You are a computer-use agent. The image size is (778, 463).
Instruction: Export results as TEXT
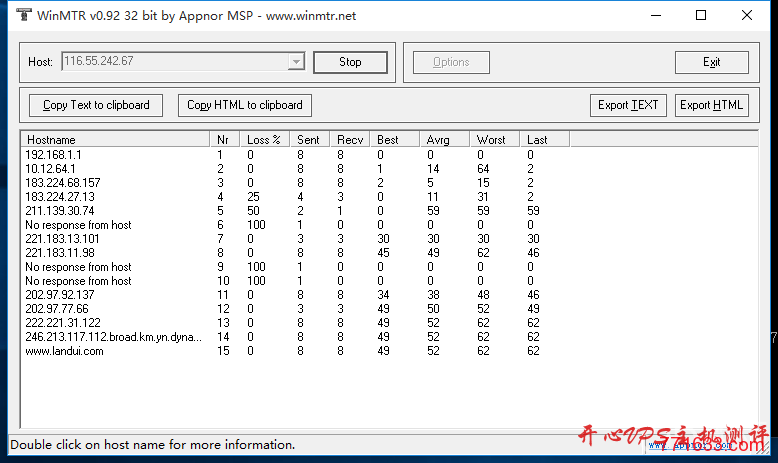(x=628, y=105)
